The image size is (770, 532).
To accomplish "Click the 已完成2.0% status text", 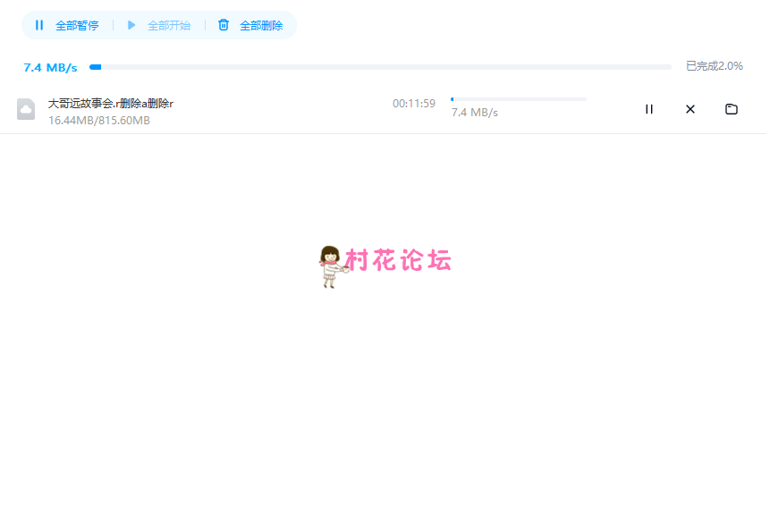I will tap(715, 66).
